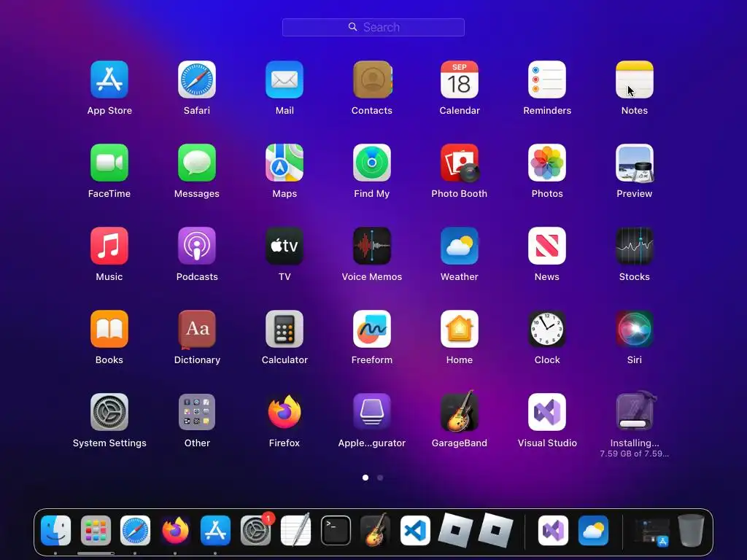Launch the Dictionary app

197,329
